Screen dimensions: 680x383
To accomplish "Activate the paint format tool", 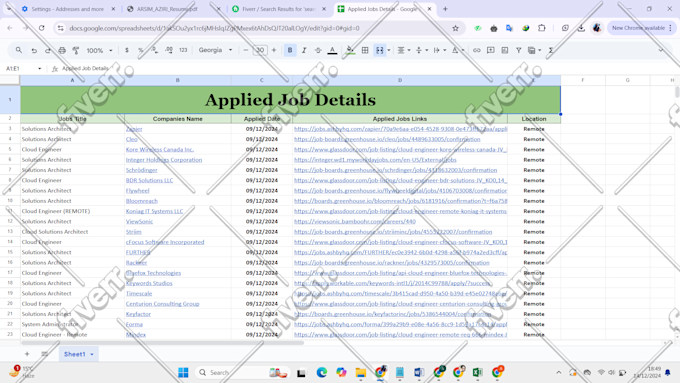I will (x=76, y=50).
